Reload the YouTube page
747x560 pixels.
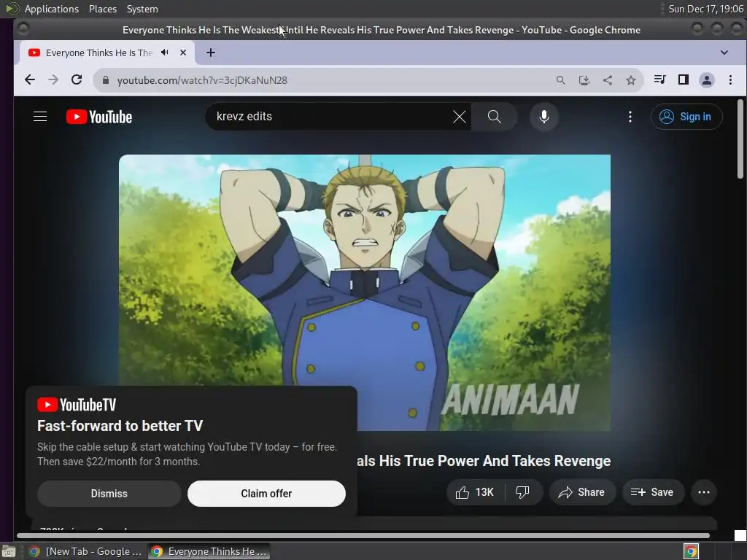pyautogui.click(x=77, y=80)
